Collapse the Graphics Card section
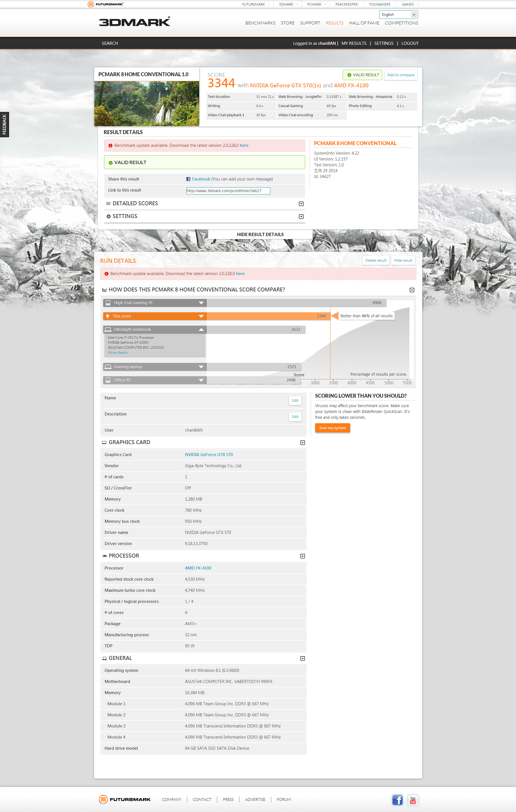The width and height of the screenshot is (516, 812). click(x=303, y=443)
